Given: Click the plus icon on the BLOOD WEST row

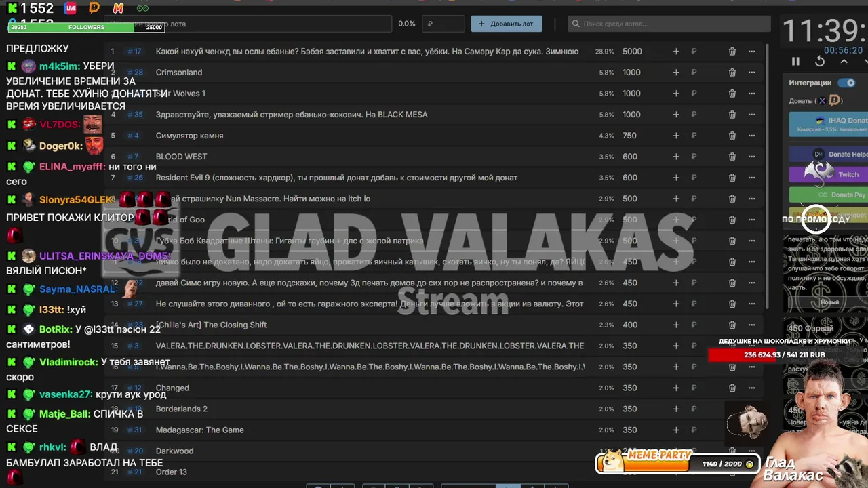Looking at the screenshot, I should (675, 157).
